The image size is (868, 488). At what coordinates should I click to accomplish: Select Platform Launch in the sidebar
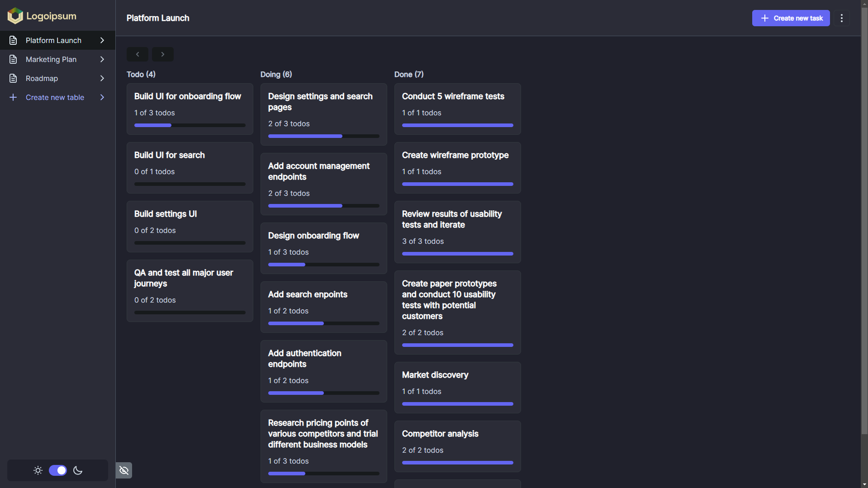[57, 40]
